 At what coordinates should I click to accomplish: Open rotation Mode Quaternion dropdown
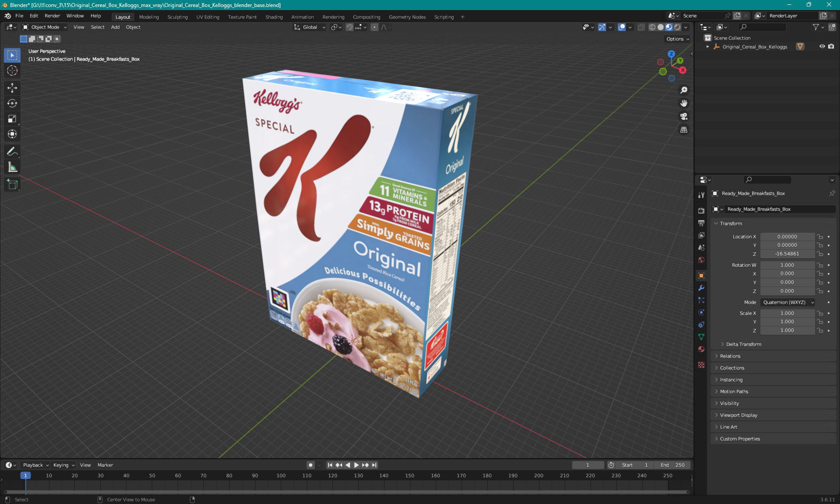(x=788, y=302)
